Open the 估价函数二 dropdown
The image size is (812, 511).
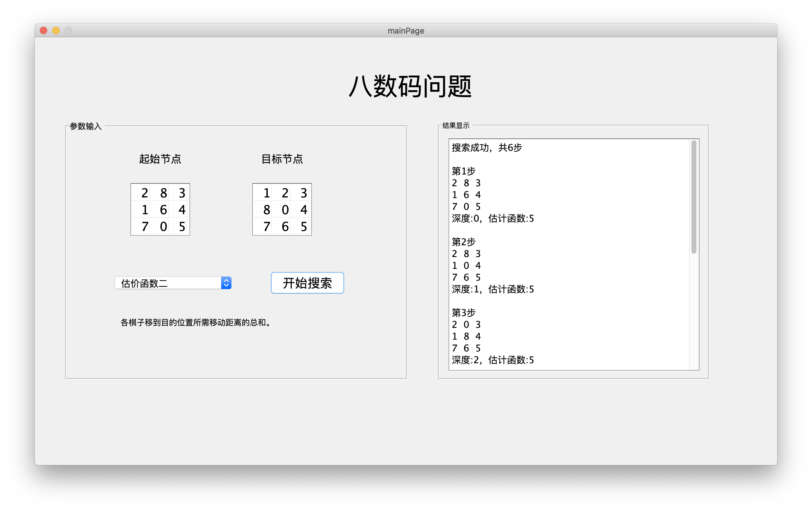click(169, 283)
